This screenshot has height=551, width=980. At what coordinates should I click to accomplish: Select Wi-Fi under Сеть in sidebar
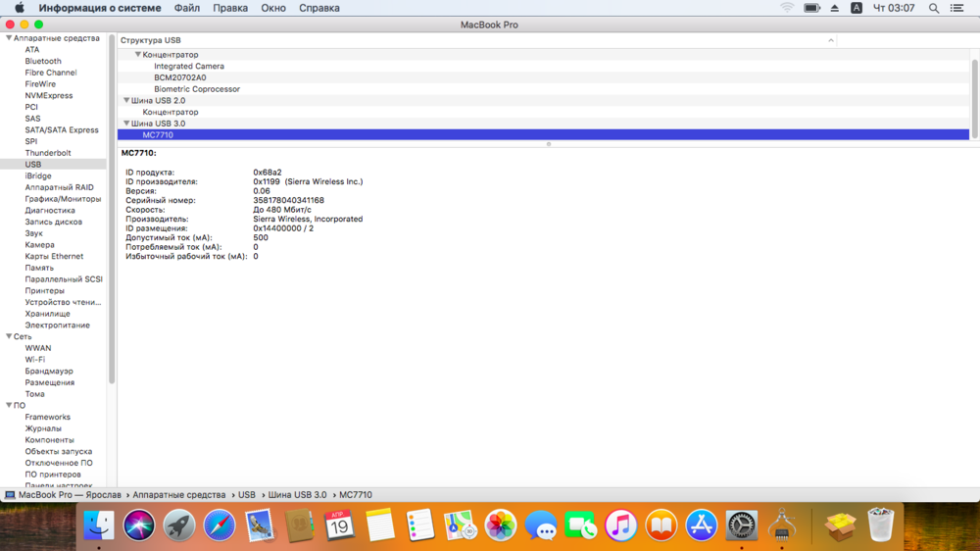(x=35, y=360)
